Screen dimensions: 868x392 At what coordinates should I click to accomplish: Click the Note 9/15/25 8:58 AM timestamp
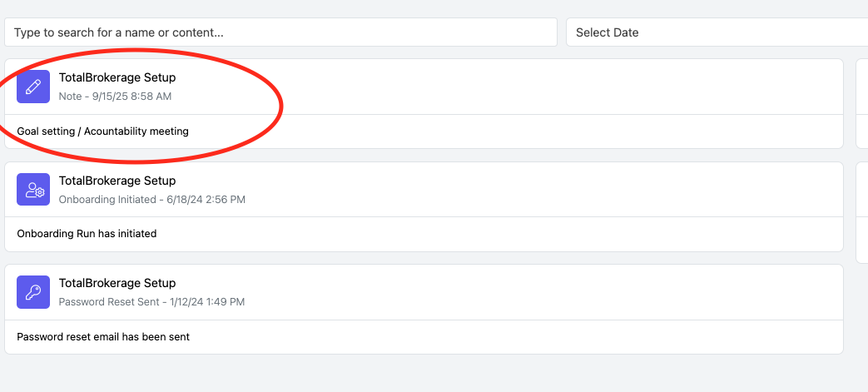click(x=115, y=97)
